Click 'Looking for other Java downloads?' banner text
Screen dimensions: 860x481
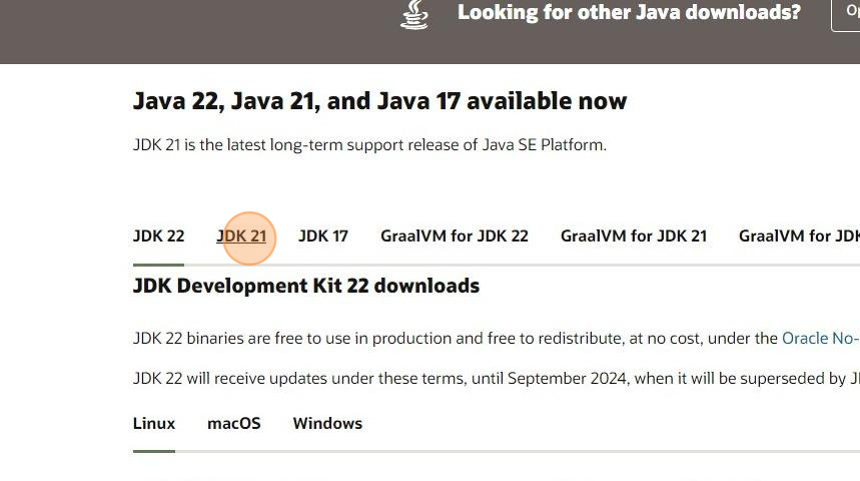pos(628,13)
